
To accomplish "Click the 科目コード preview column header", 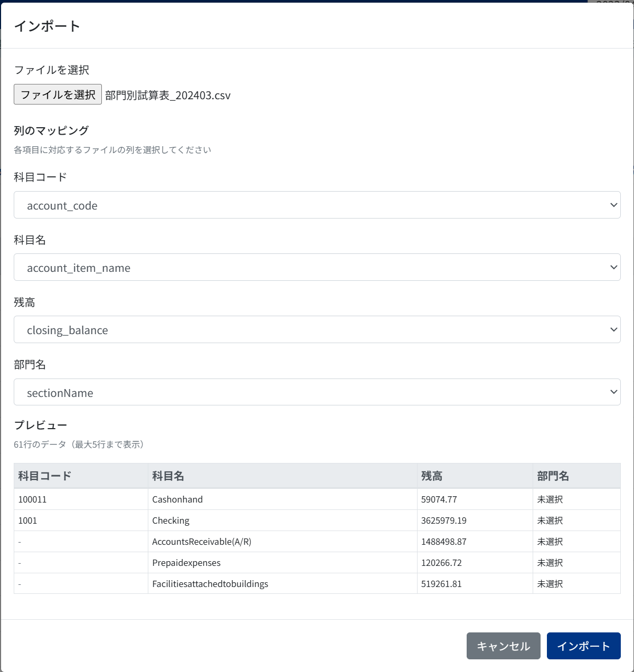I will tap(45, 476).
